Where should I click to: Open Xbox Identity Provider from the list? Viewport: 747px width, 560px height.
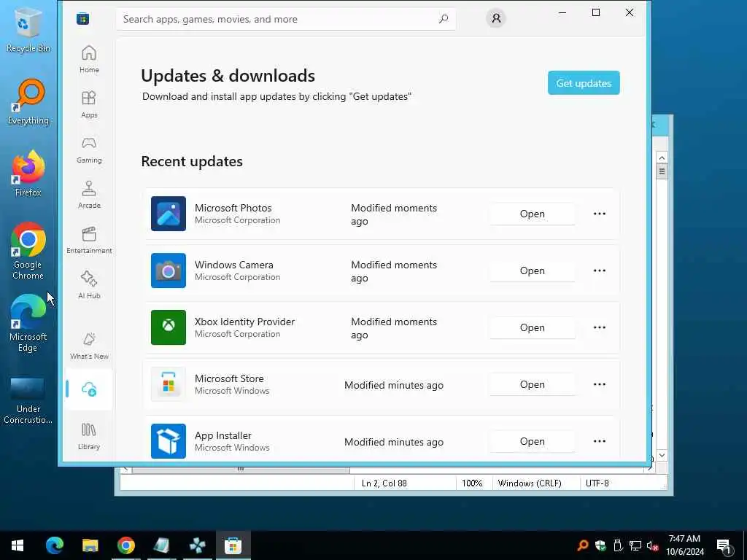(532, 327)
